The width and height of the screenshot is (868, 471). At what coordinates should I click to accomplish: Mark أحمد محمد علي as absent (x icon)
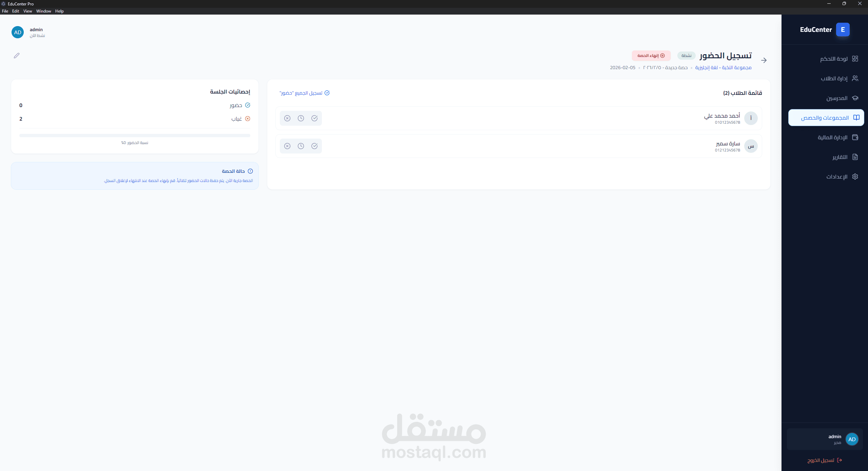click(287, 118)
